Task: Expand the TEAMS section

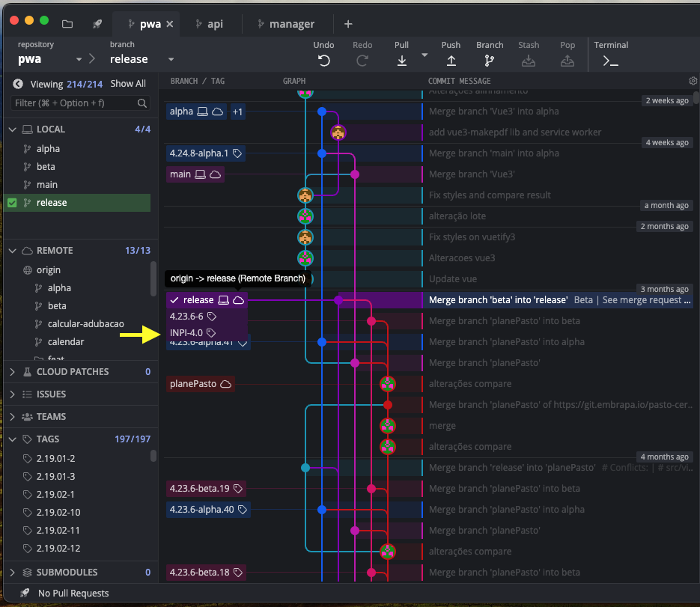Action: [x=13, y=416]
